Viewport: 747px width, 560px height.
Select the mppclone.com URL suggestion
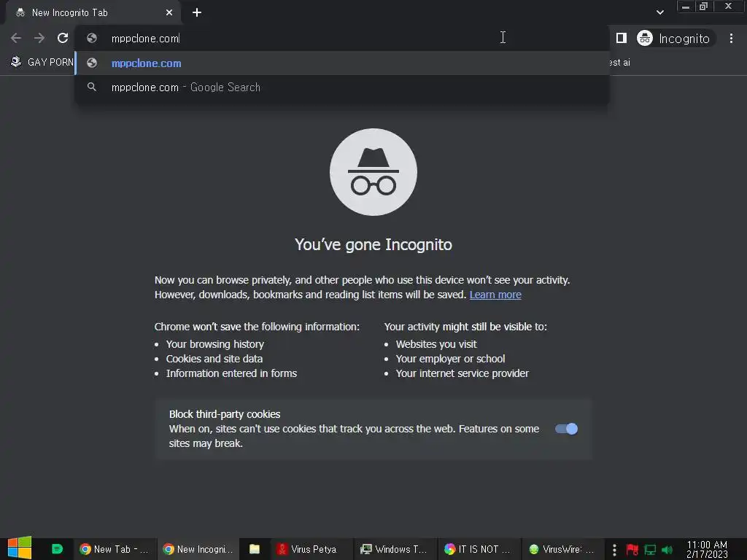tap(342, 63)
